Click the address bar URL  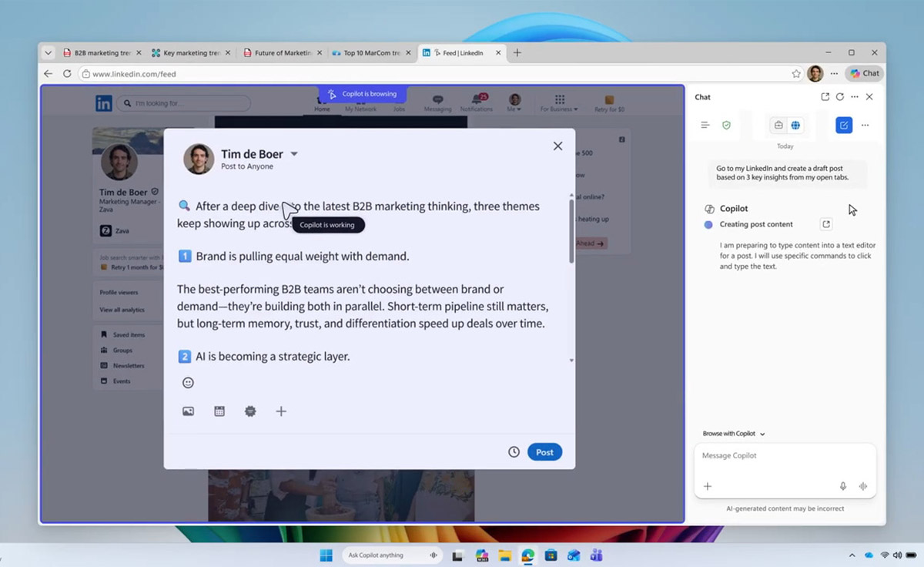134,74
